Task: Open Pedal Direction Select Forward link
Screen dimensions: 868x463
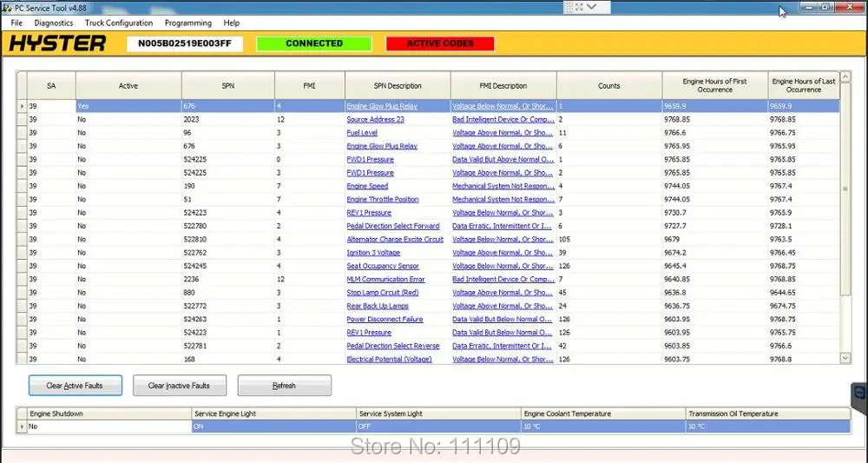Action: coord(393,226)
